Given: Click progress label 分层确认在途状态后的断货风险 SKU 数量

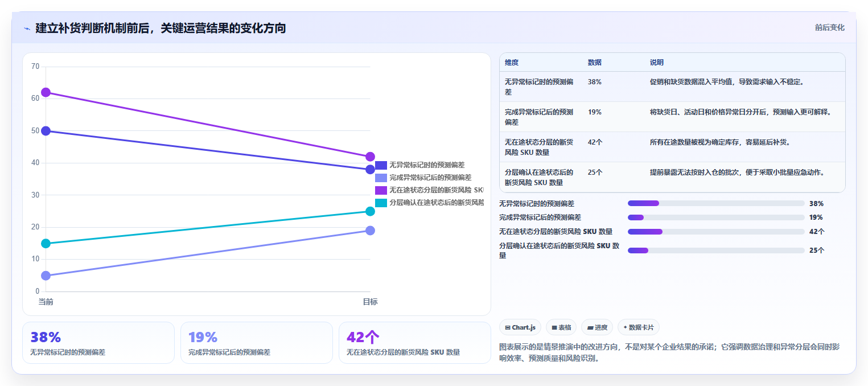Looking at the screenshot, I should pos(559,251).
